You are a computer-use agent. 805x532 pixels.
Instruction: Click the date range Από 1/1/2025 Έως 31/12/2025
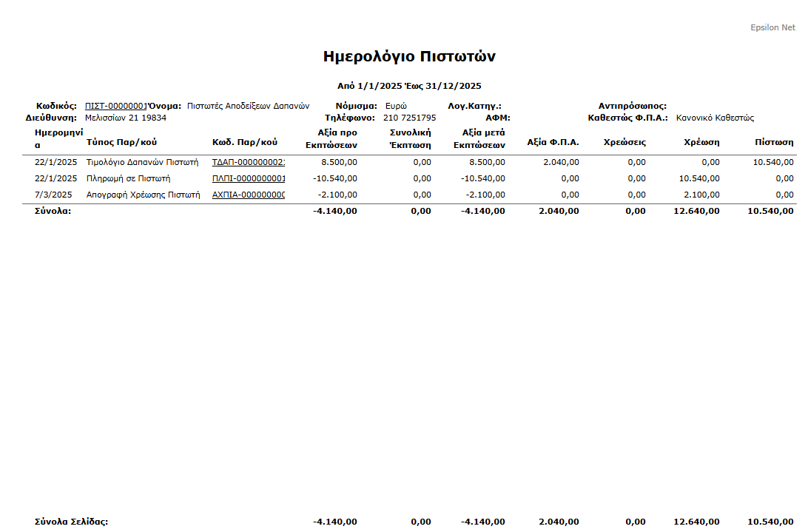tap(409, 86)
